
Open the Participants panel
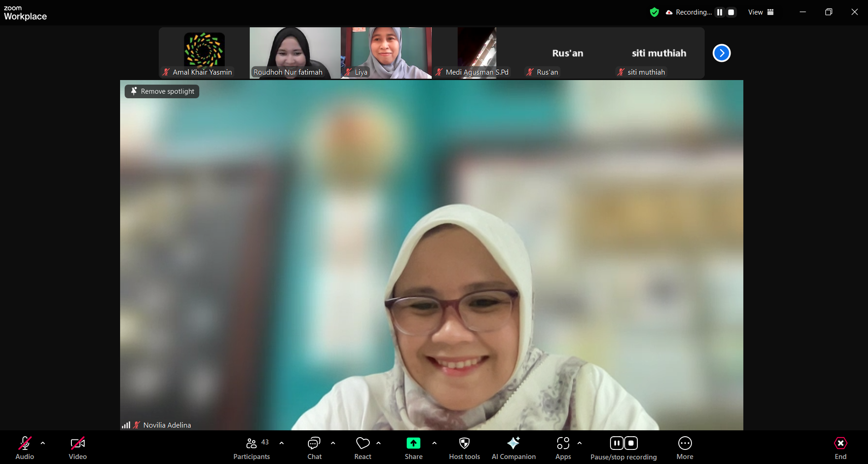[251, 448]
